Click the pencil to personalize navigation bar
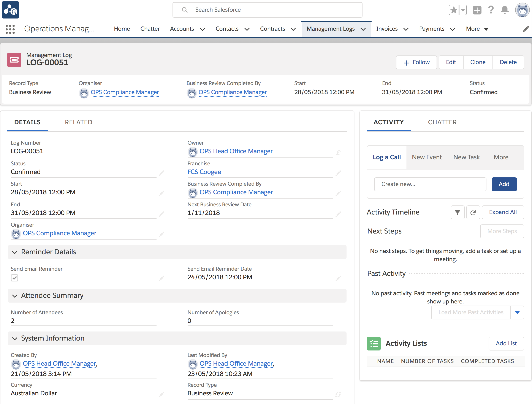Viewport: 532px width, 404px height. pos(526,29)
